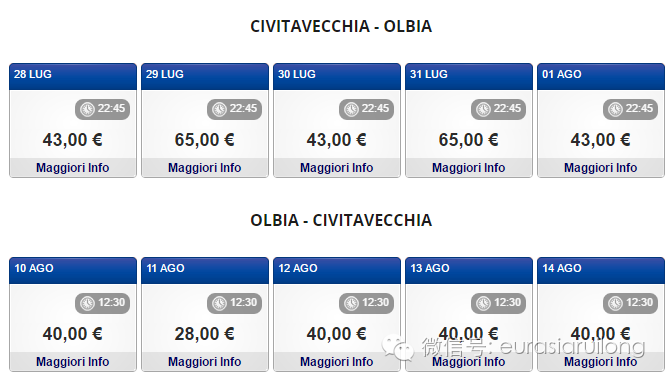668x381 pixels.
Task: Open Maggiori Info for 14 AGO departure
Action: (x=601, y=362)
